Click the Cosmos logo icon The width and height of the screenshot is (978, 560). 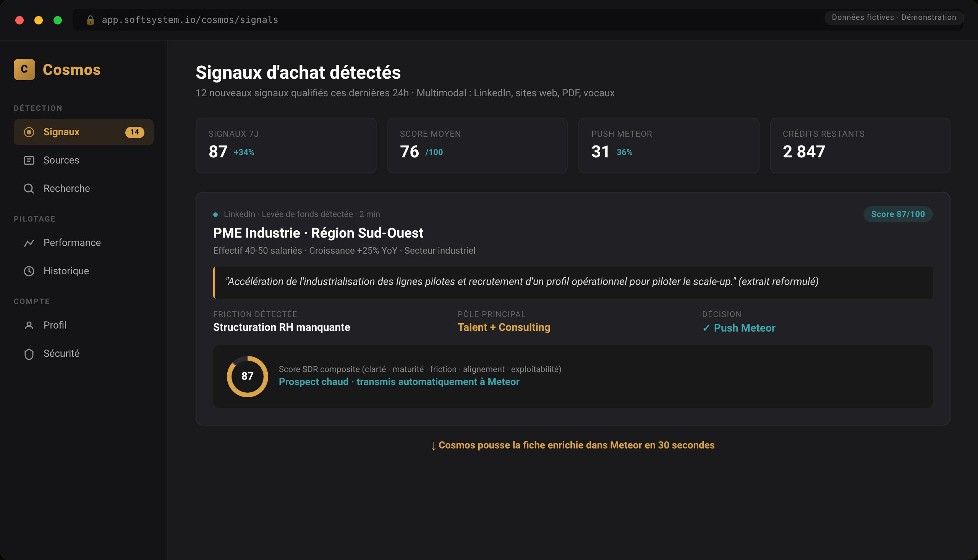(x=24, y=69)
